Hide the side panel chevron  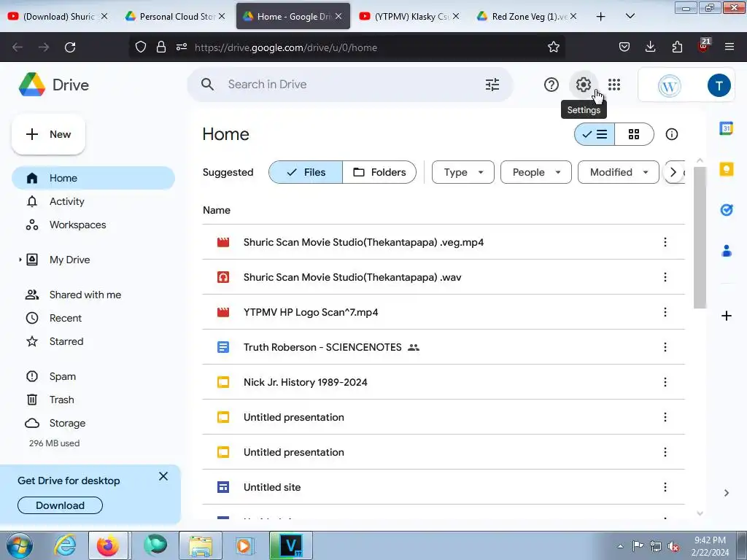[726, 493]
